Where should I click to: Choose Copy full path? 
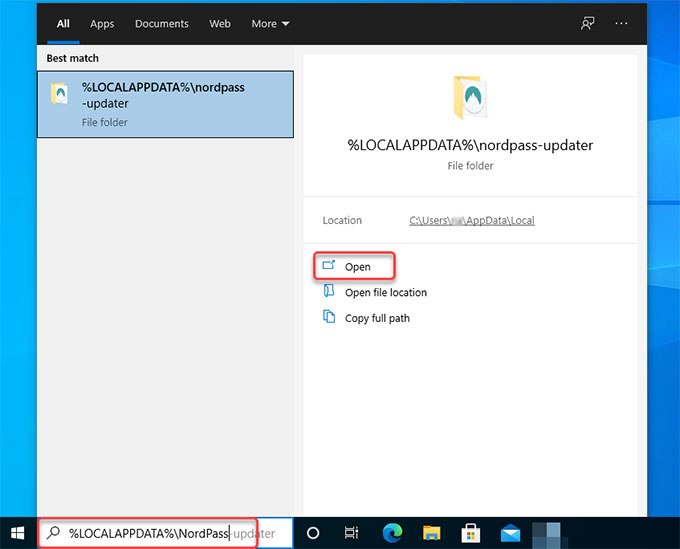point(377,318)
